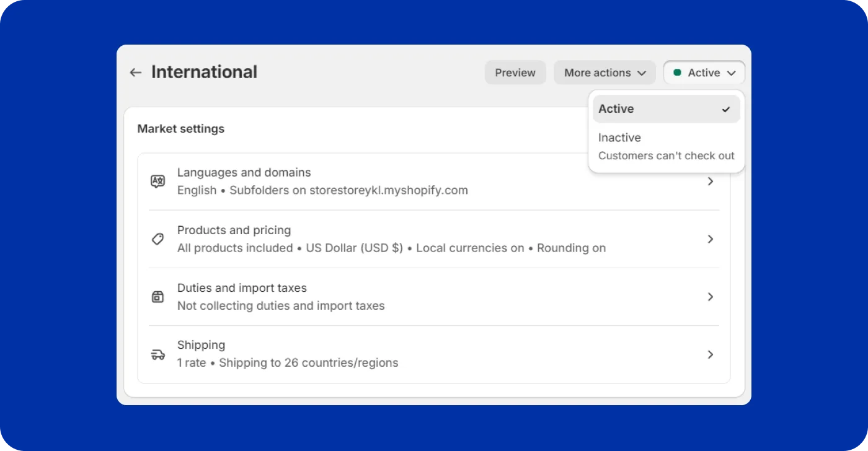The image size is (868, 451).
Task: Click the checkmark beside the Active option
Action: (725, 109)
